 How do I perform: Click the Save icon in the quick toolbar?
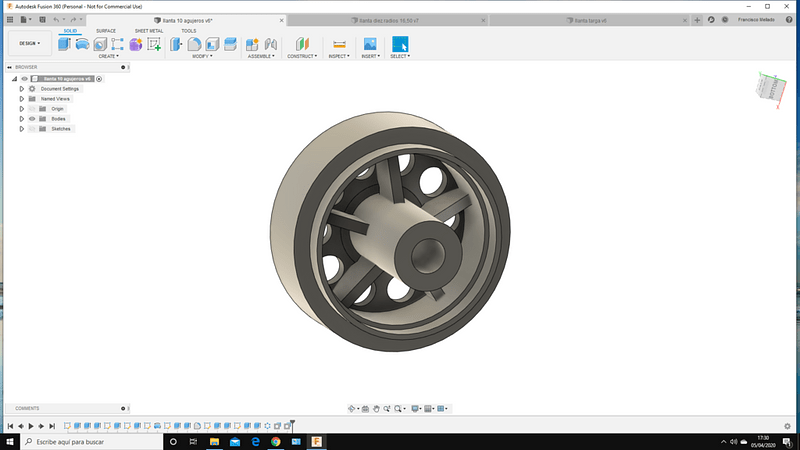(x=42, y=20)
